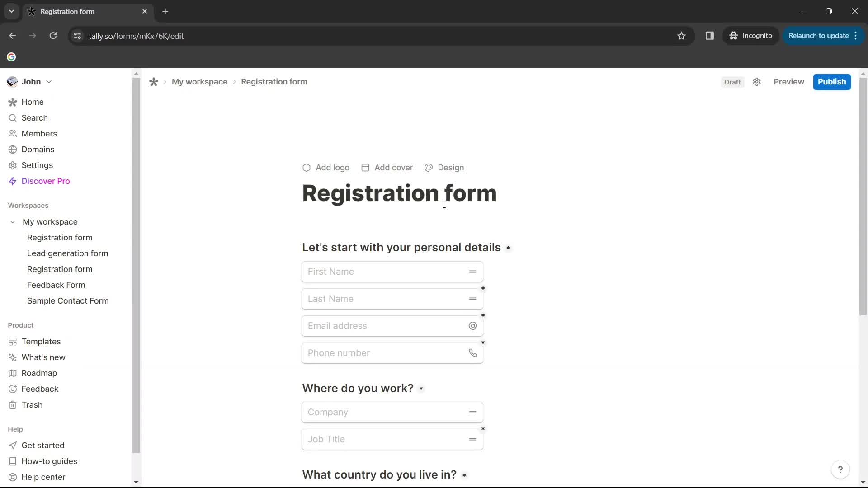The image size is (868, 488).
Task: Expand My workspace in sidebar
Action: pos(13,222)
